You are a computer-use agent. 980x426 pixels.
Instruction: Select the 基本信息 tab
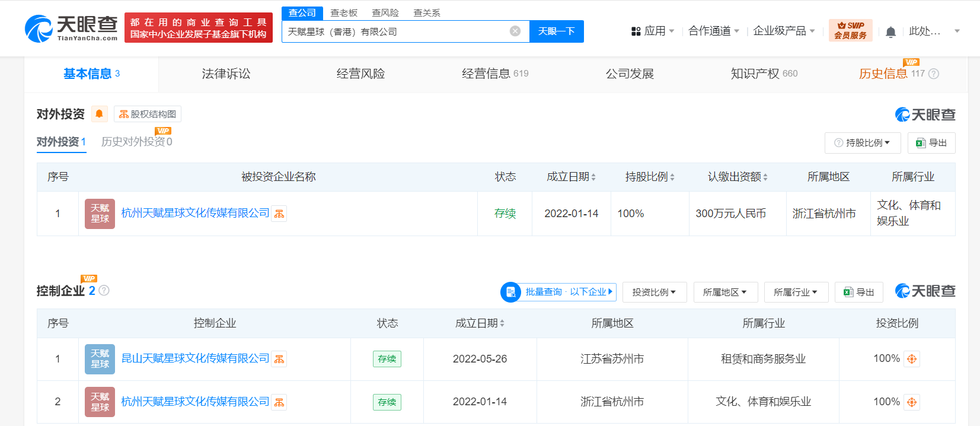[x=91, y=74]
